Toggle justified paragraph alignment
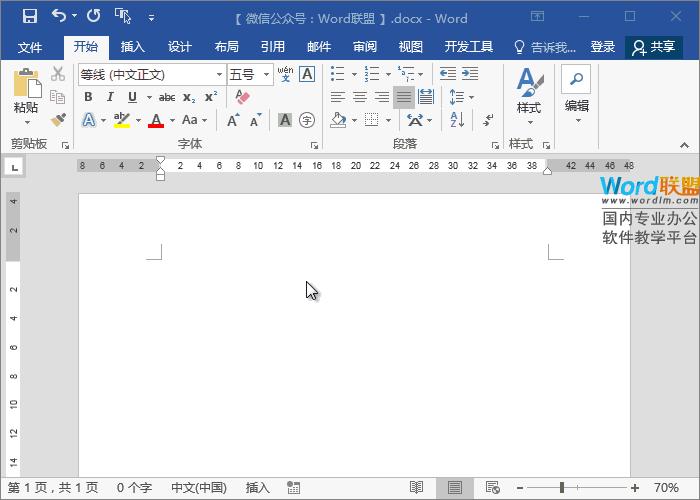The height and width of the screenshot is (500, 700). coord(403,97)
